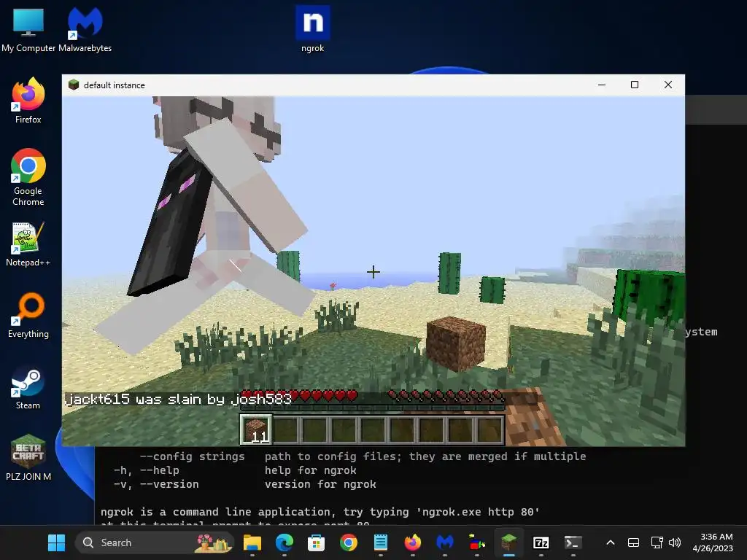Switch to Minecraft grass block taskbar icon
Image resolution: width=747 pixels, height=560 pixels.
pyautogui.click(x=508, y=542)
